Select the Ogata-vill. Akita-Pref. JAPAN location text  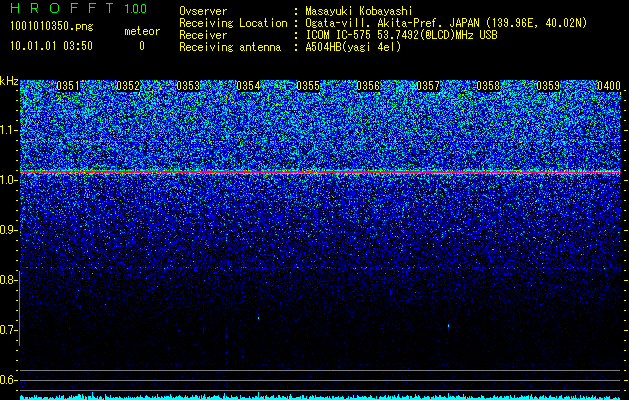444,23
